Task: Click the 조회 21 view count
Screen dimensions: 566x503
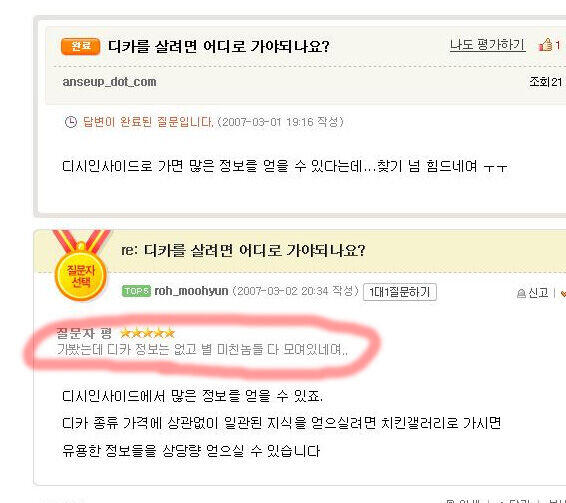Action: 546,82
